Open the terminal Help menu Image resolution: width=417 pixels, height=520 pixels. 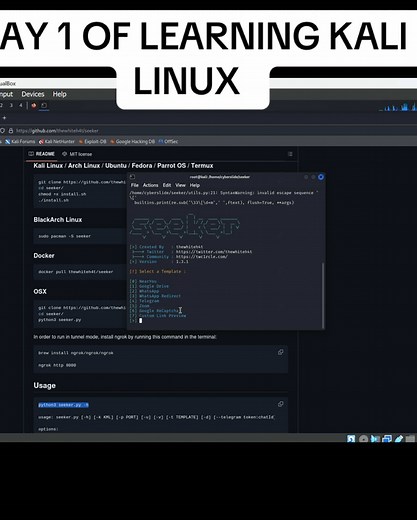coord(195,185)
